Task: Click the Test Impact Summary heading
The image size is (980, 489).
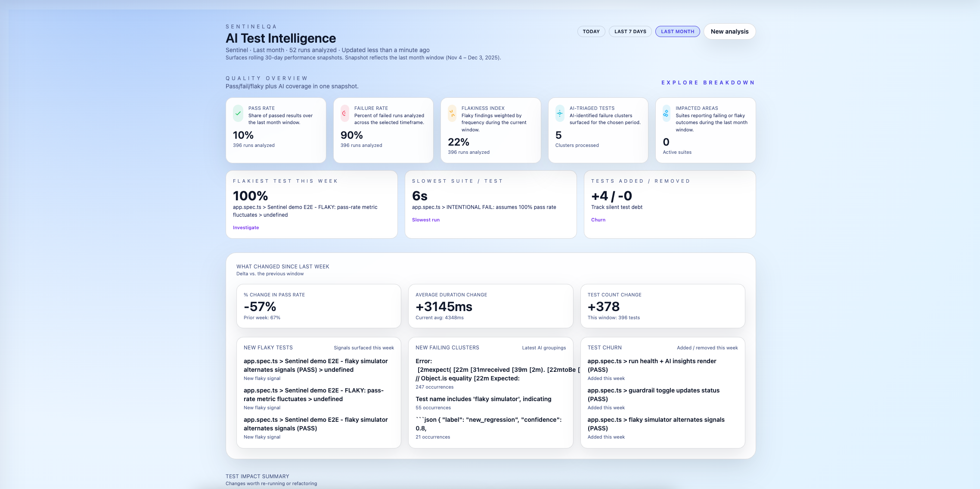Action: (x=257, y=477)
